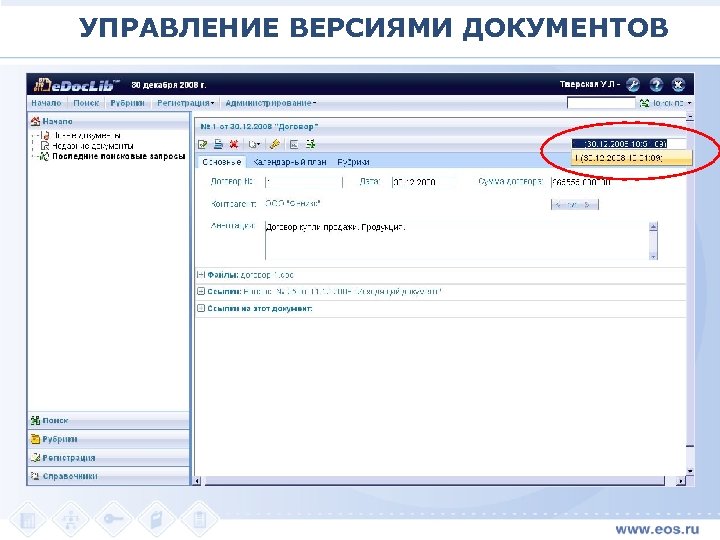720x540 pixels.
Task: Open the search type dropdown arrow at top right
Action: [x=689, y=103]
